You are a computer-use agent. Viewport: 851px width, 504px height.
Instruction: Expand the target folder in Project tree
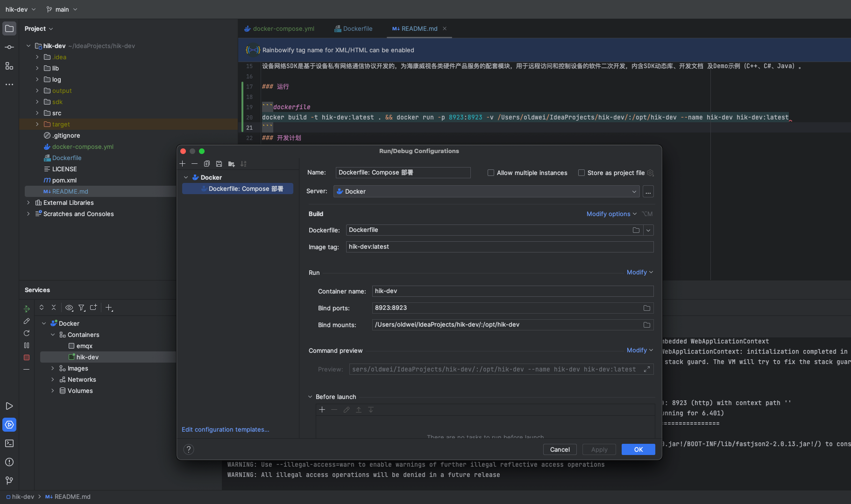coord(37,124)
